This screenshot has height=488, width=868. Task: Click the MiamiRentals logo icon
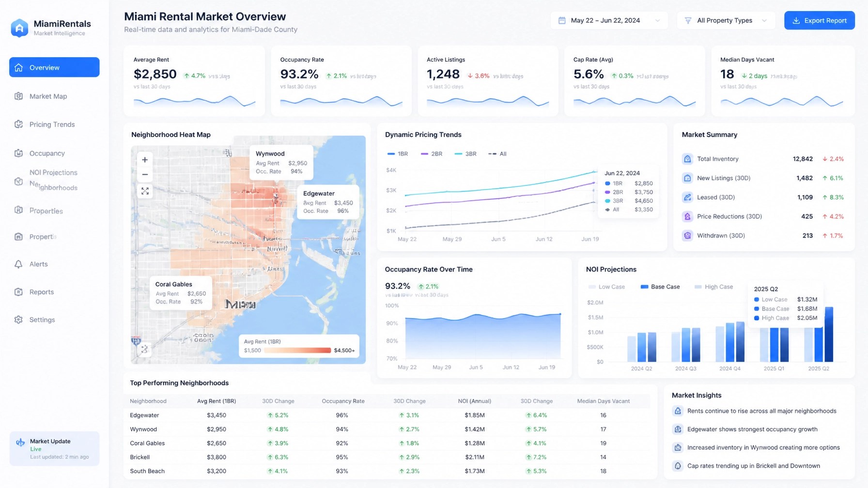pos(19,28)
